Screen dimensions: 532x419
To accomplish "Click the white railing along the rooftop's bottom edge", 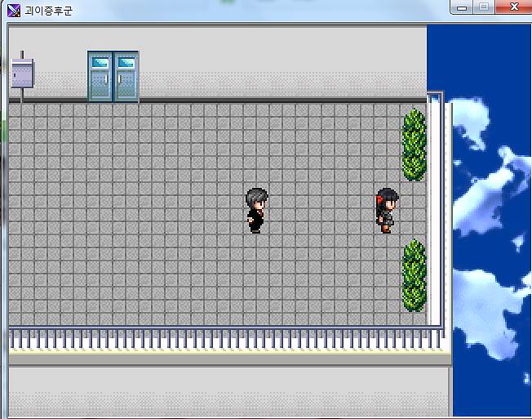I will (x=220, y=339).
